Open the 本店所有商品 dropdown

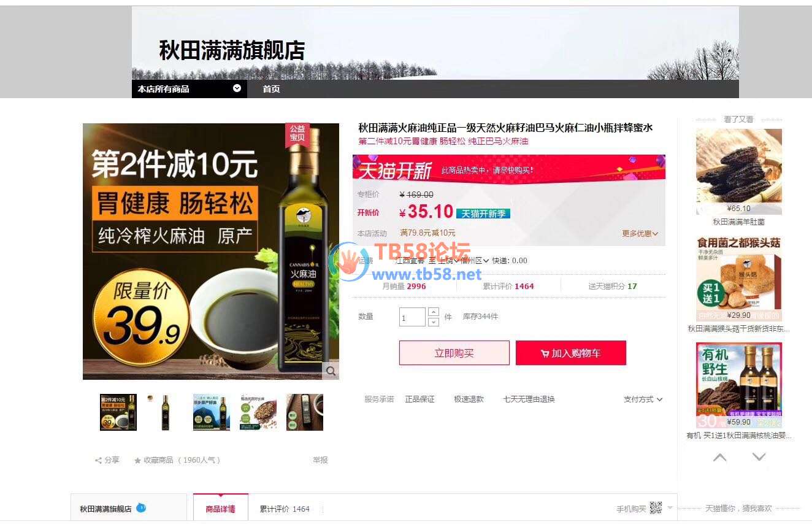190,89
